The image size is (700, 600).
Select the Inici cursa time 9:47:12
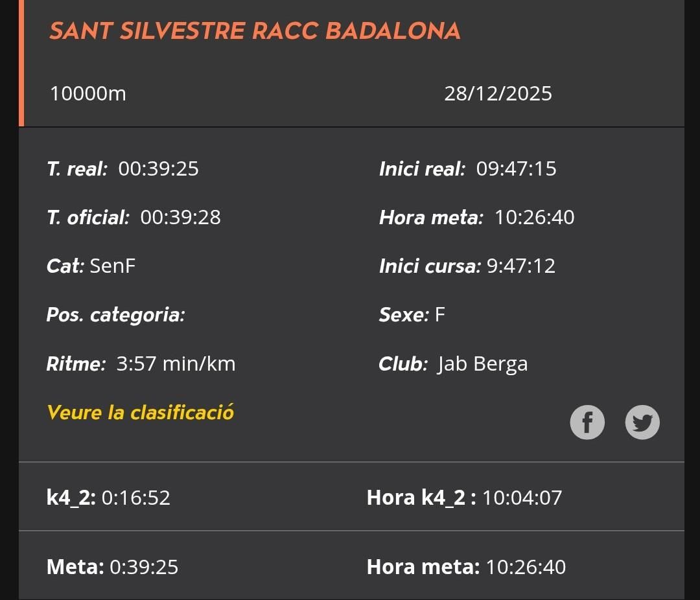click(x=521, y=266)
